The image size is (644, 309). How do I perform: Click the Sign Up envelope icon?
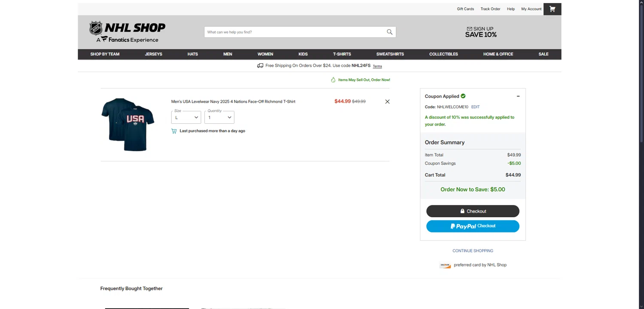click(469, 29)
